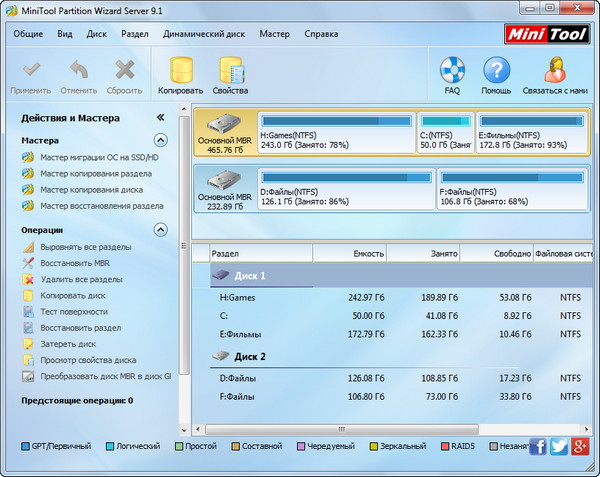600x477 pixels.
Task: Open the Общие menu
Action: (x=28, y=34)
